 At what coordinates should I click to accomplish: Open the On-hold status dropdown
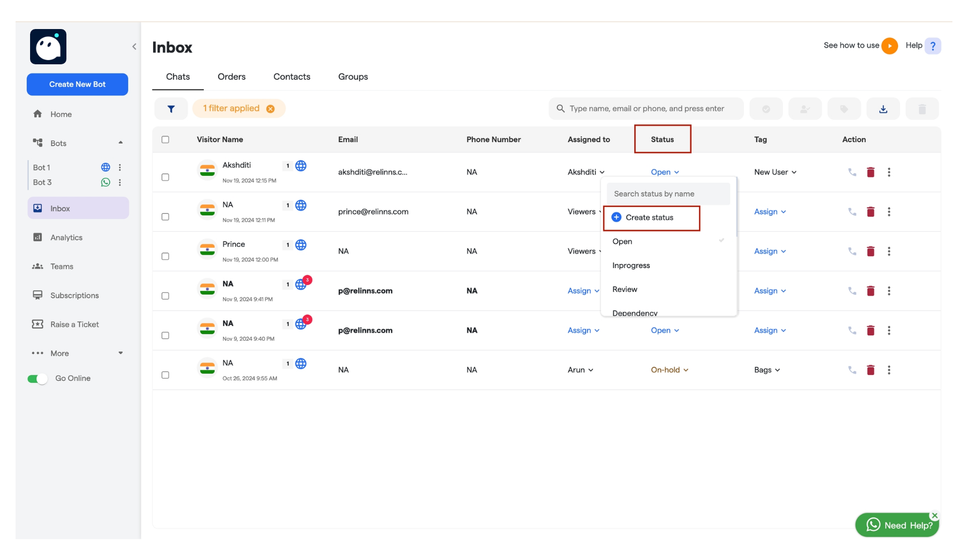(x=669, y=370)
